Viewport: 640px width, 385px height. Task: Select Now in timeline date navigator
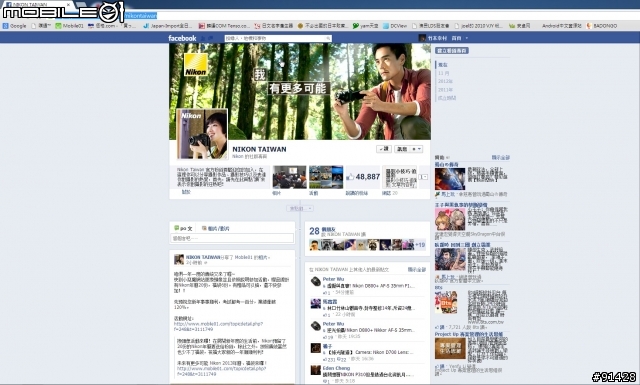[x=442, y=65]
